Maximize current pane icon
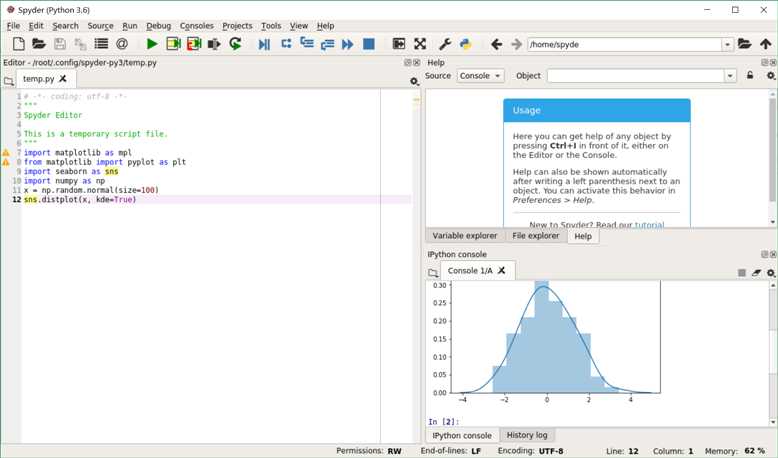Image resolution: width=778 pixels, height=458 pixels. [x=399, y=44]
